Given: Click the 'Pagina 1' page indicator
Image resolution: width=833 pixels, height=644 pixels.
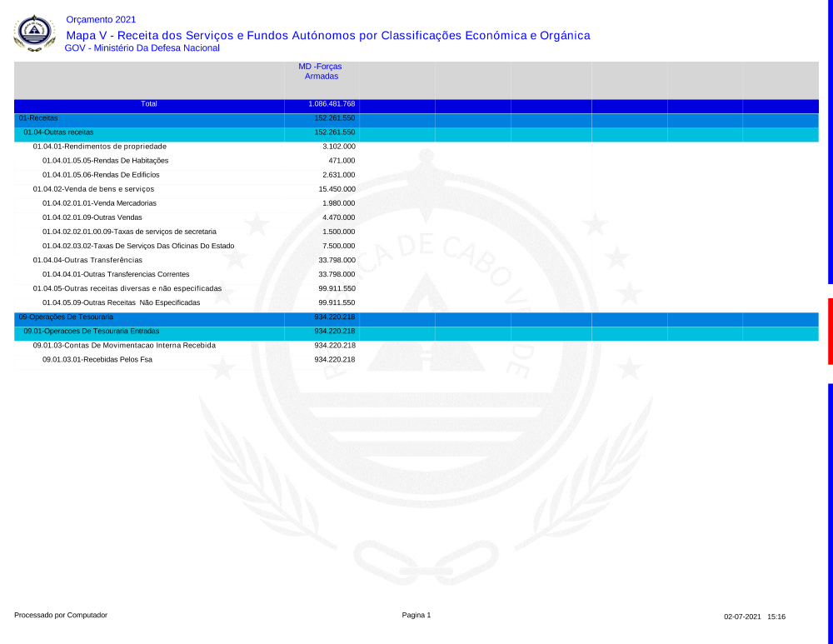Looking at the screenshot, I should pos(416,615).
